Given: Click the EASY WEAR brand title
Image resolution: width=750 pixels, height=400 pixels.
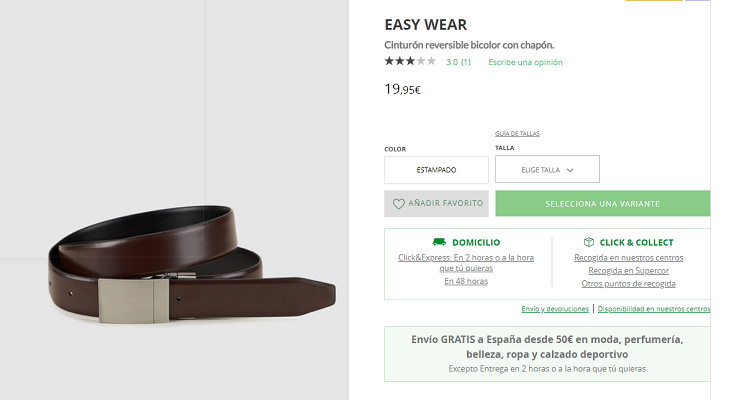Looking at the screenshot, I should pyautogui.click(x=425, y=25).
